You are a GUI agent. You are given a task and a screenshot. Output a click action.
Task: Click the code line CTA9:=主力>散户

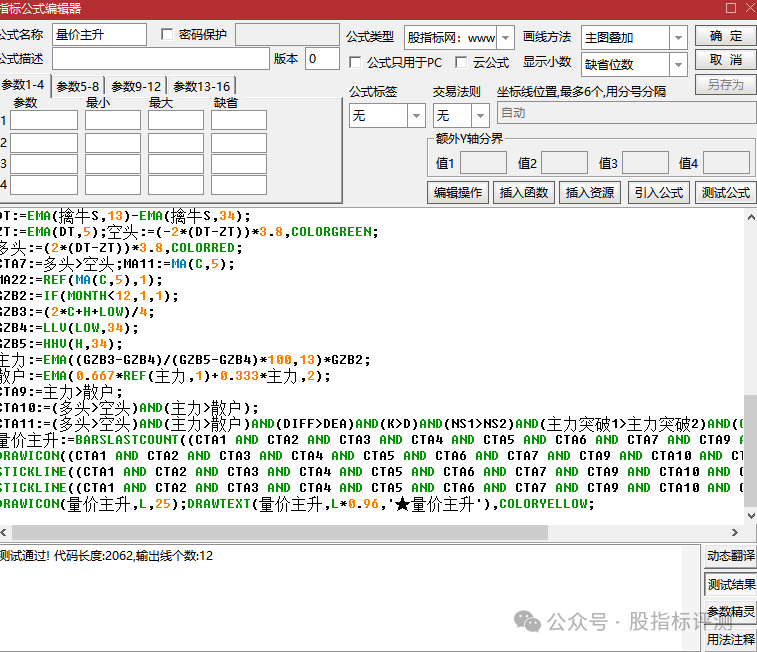point(61,392)
